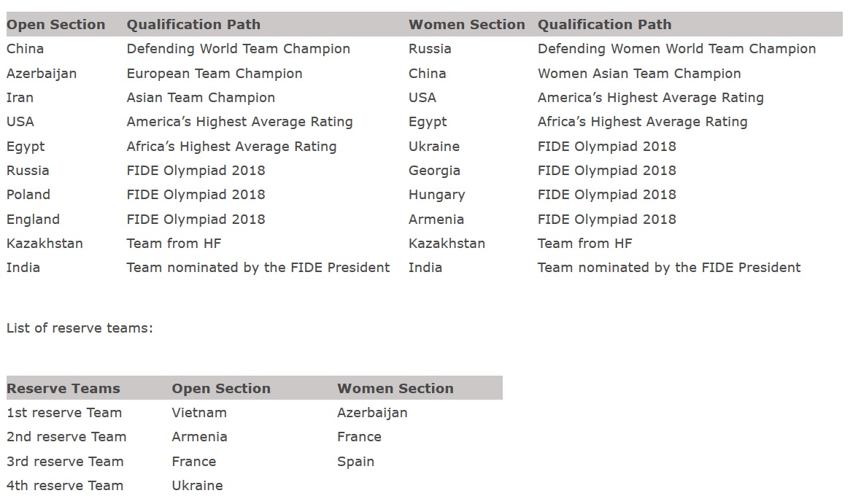Select Poland in the Open Section column
Viewport: 853px width, 504px height.
(28, 195)
